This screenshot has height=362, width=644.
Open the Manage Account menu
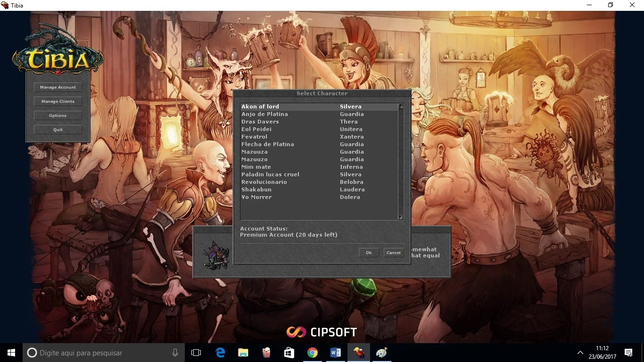[58, 87]
